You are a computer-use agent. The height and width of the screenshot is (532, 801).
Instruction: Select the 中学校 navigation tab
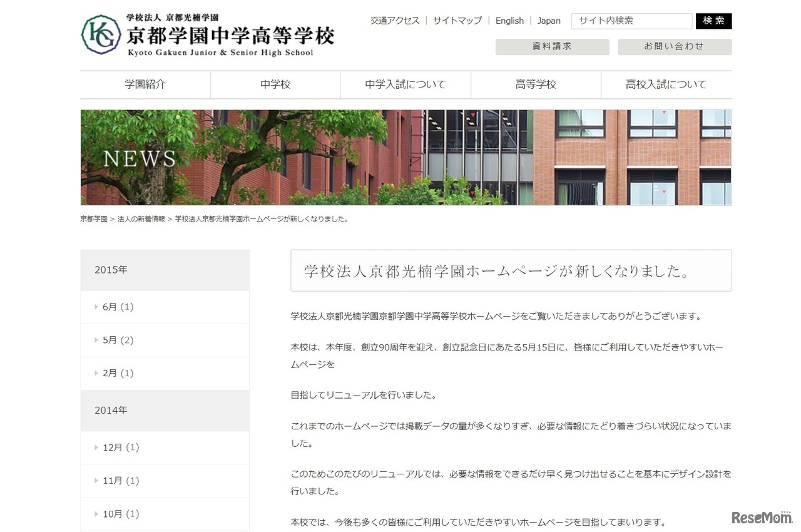[x=275, y=84]
